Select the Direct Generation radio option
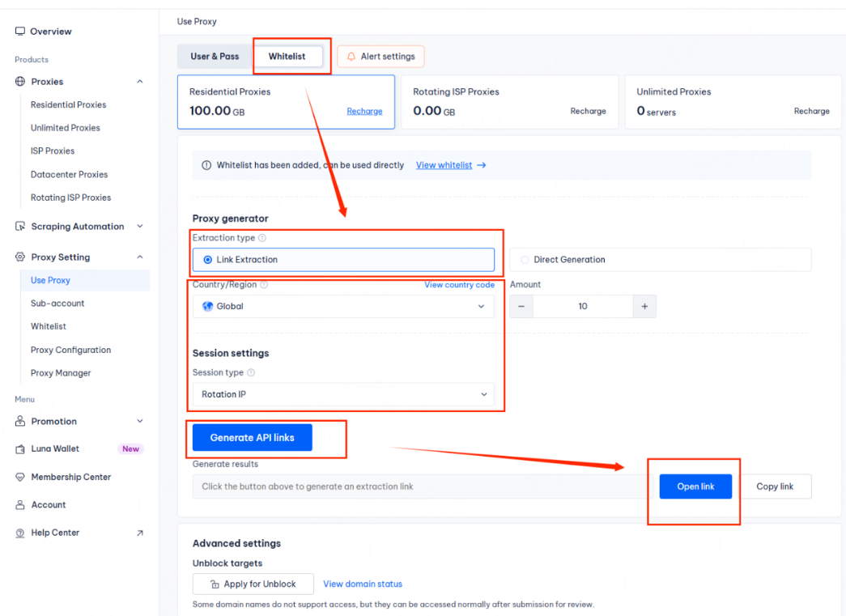Image resolution: width=846 pixels, height=616 pixels. click(525, 260)
